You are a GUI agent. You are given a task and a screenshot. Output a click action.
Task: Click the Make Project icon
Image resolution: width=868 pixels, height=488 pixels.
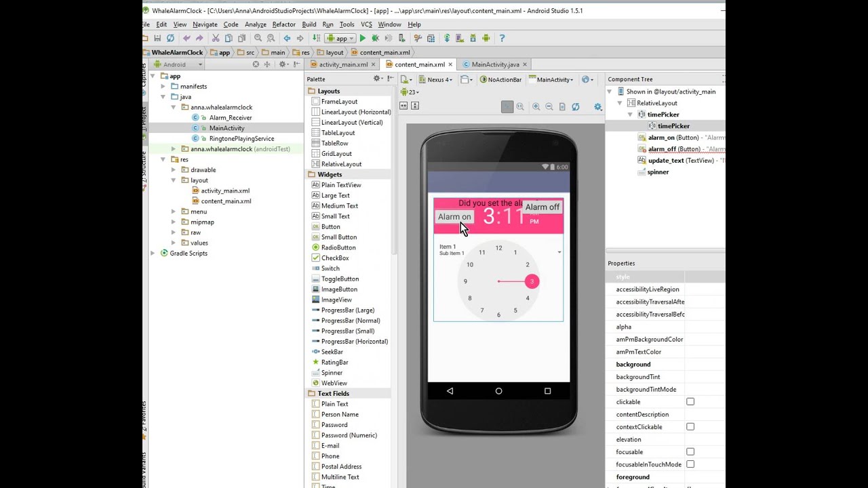pos(315,39)
